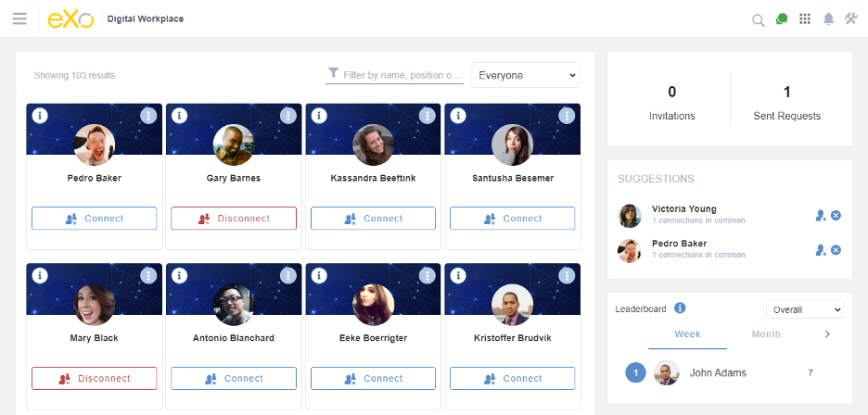868x415 pixels.
Task: Open the Everyone filter dropdown
Action: click(525, 75)
